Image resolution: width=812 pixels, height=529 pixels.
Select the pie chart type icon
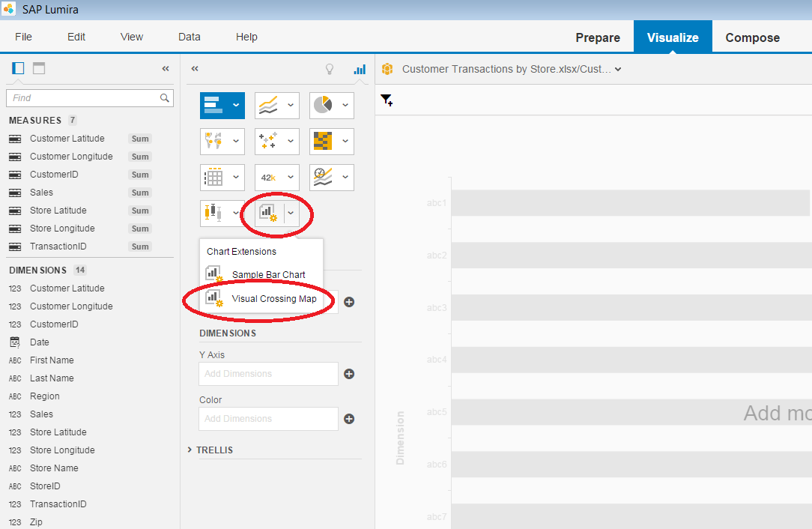click(x=323, y=105)
